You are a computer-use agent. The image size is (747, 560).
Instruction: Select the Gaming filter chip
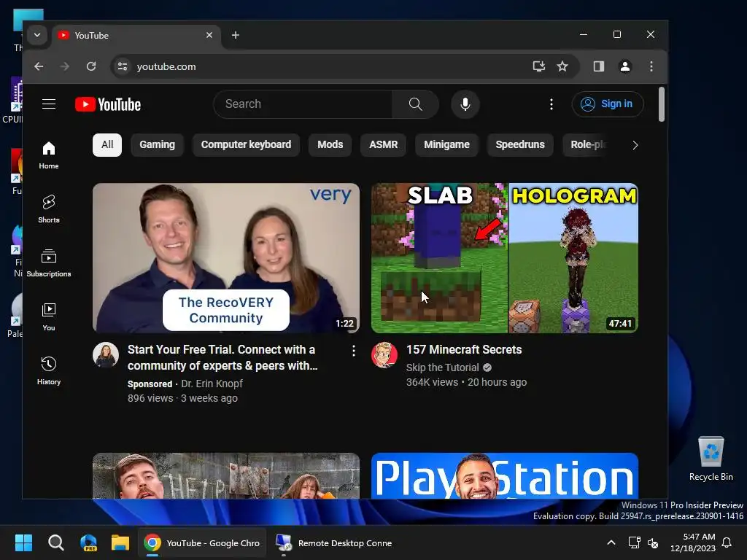(158, 144)
